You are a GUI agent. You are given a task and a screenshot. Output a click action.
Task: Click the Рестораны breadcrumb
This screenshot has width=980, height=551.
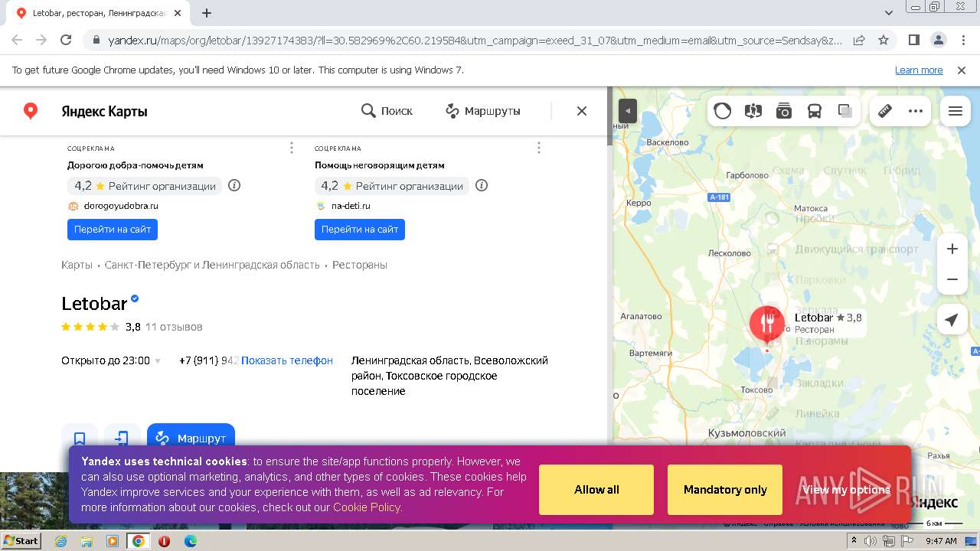coord(360,265)
